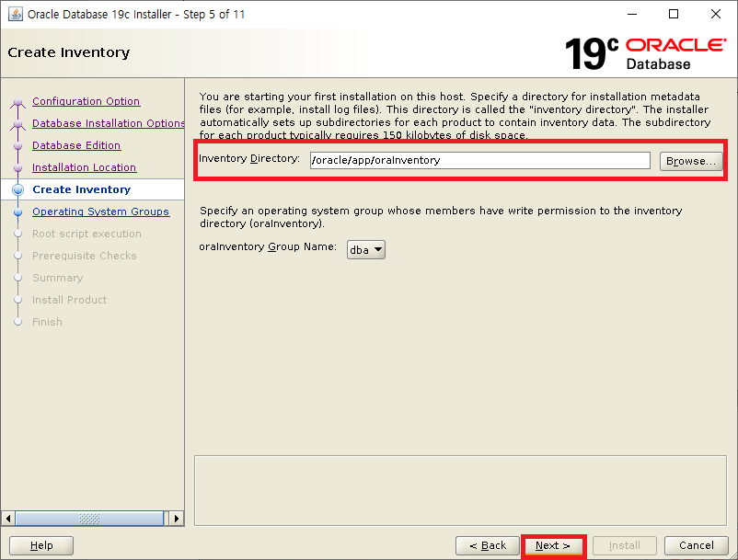Click the Create Inventory step bullet icon
This screenshot has height=560, width=738.
(17, 190)
